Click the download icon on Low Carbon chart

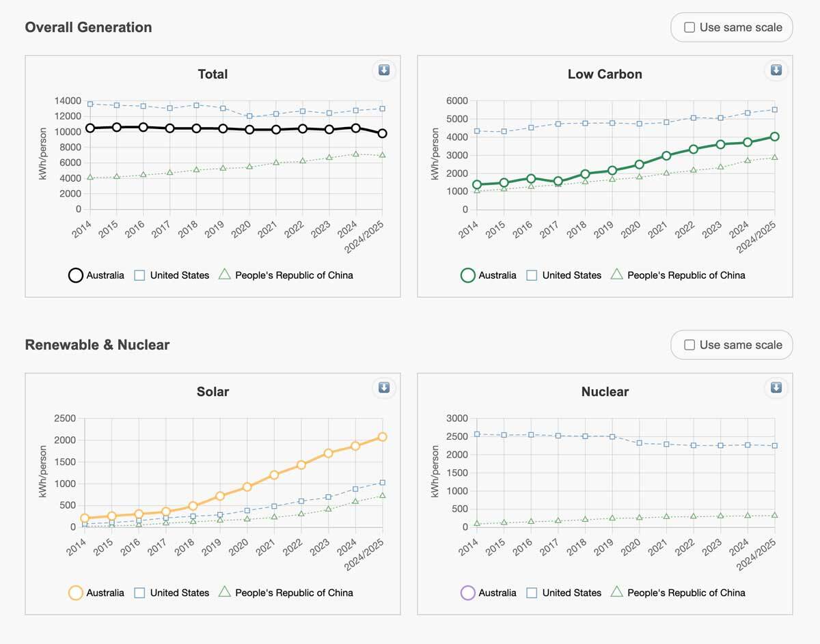tap(776, 70)
